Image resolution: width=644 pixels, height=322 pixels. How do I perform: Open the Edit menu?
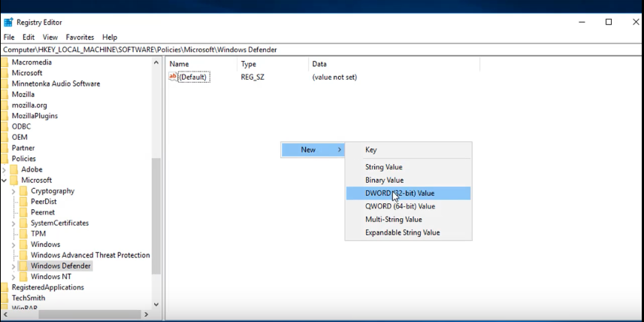point(29,37)
